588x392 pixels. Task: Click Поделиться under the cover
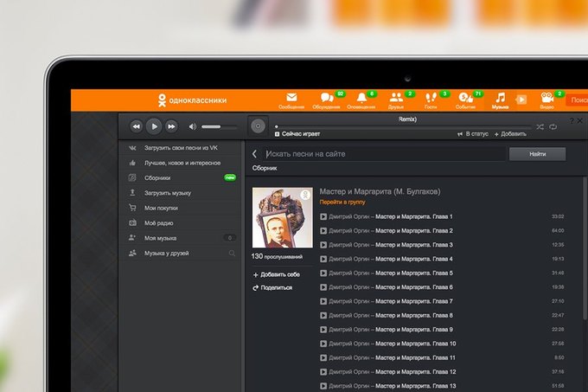click(x=272, y=287)
